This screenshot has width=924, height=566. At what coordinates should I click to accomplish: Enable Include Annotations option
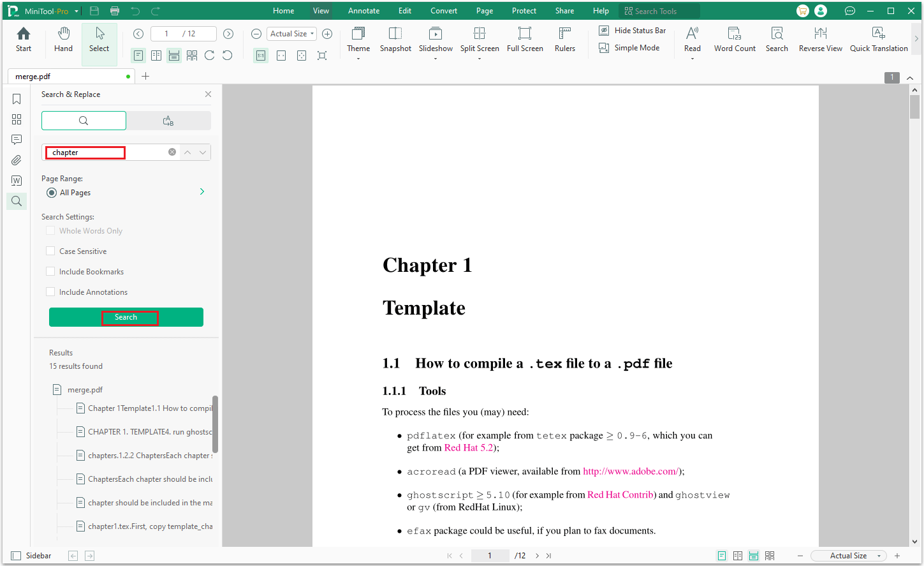point(50,292)
